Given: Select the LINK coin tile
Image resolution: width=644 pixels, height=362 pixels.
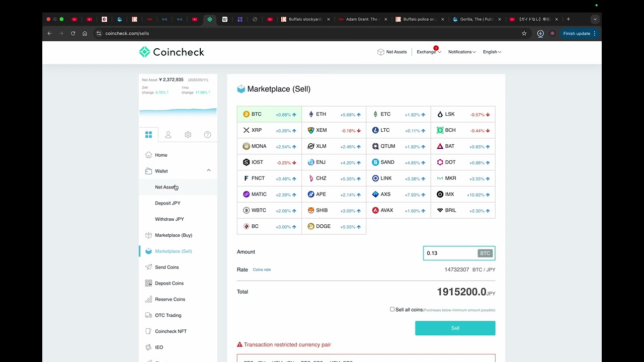Looking at the screenshot, I should pos(398,178).
